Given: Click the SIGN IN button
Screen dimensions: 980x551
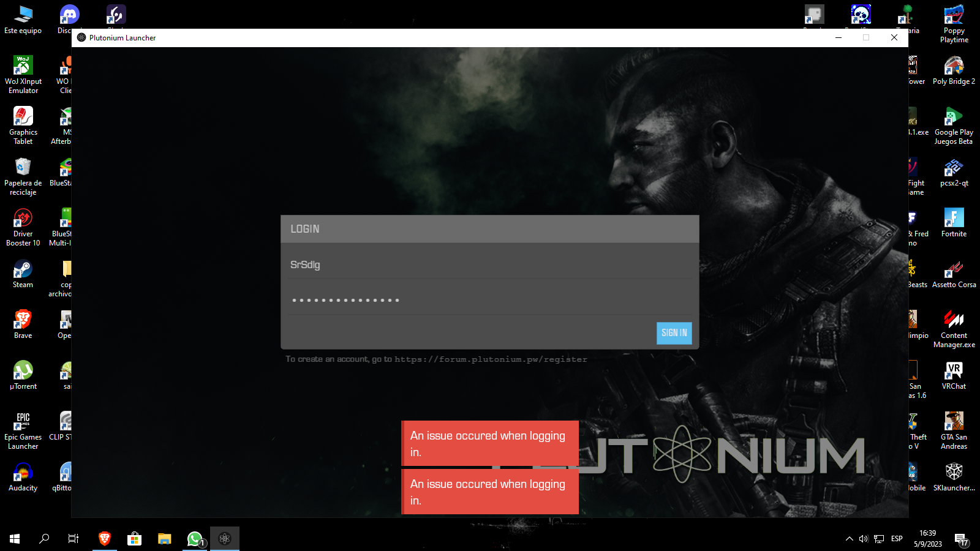Looking at the screenshot, I should pyautogui.click(x=674, y=333).
